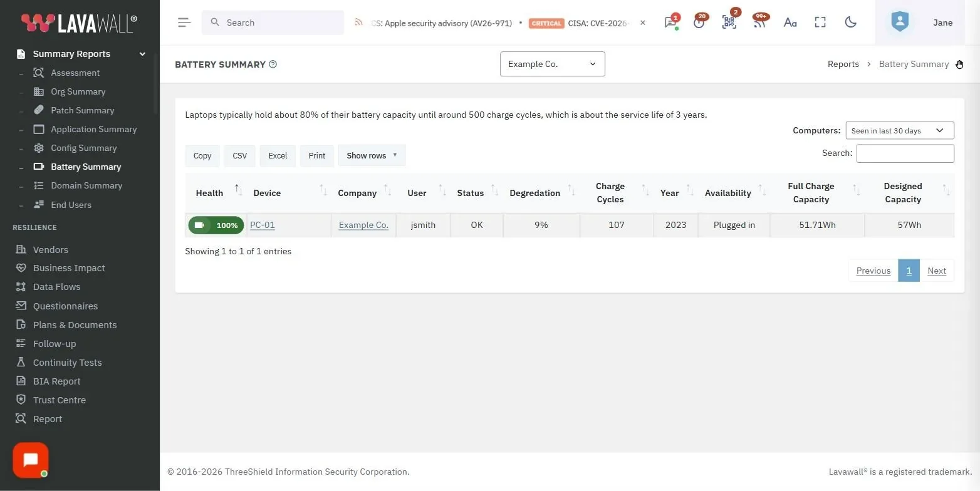
Task: Click Reports breadcrumb link
Action: 843,64
